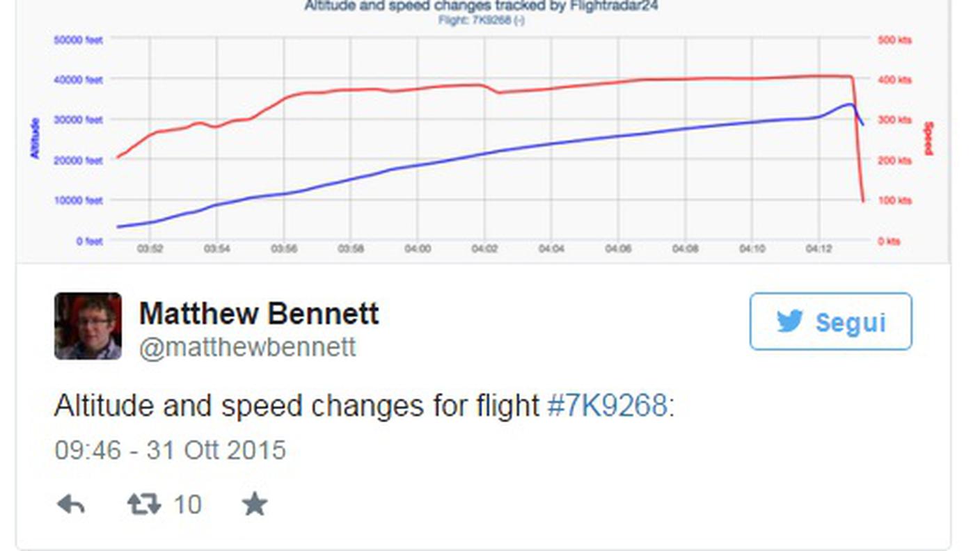Image resolution: width=980 pixels, height=551 pixels.
Task: Click the reply arrow icon
Action: coord(71,504)
